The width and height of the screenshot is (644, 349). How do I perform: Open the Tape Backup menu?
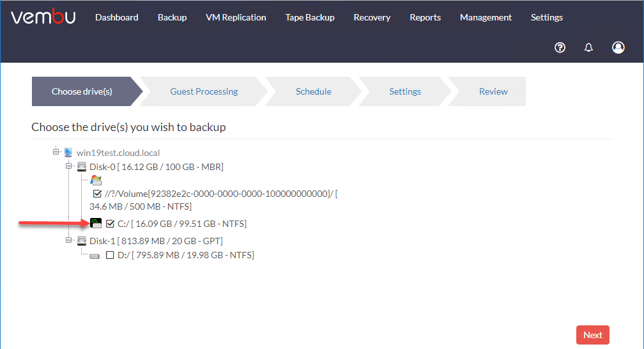(x=310, y=17)
